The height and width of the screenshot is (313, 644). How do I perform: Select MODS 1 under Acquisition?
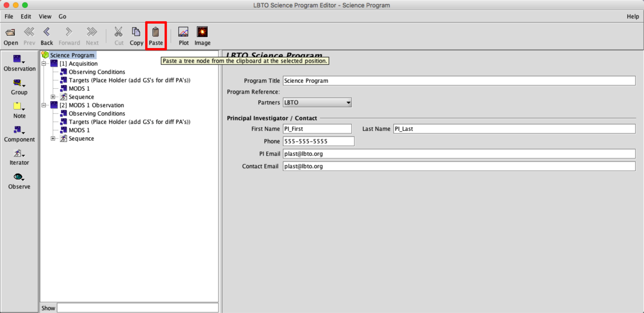coord(79,88)
